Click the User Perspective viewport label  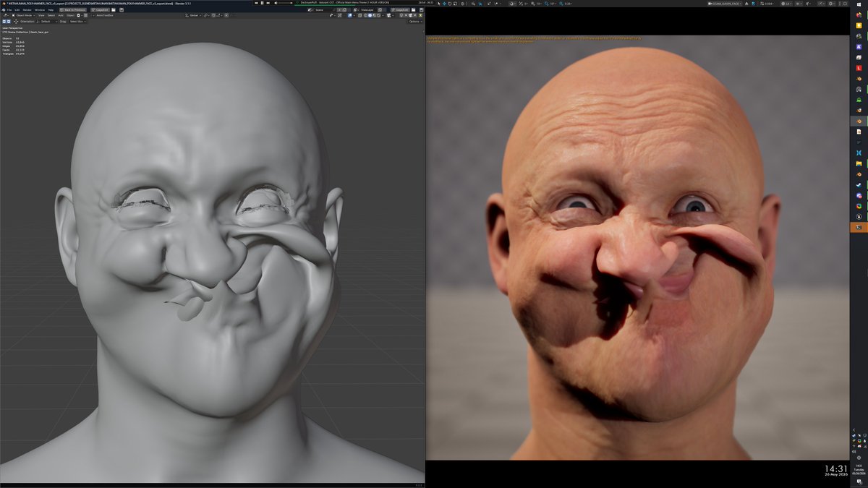(12, 27)
